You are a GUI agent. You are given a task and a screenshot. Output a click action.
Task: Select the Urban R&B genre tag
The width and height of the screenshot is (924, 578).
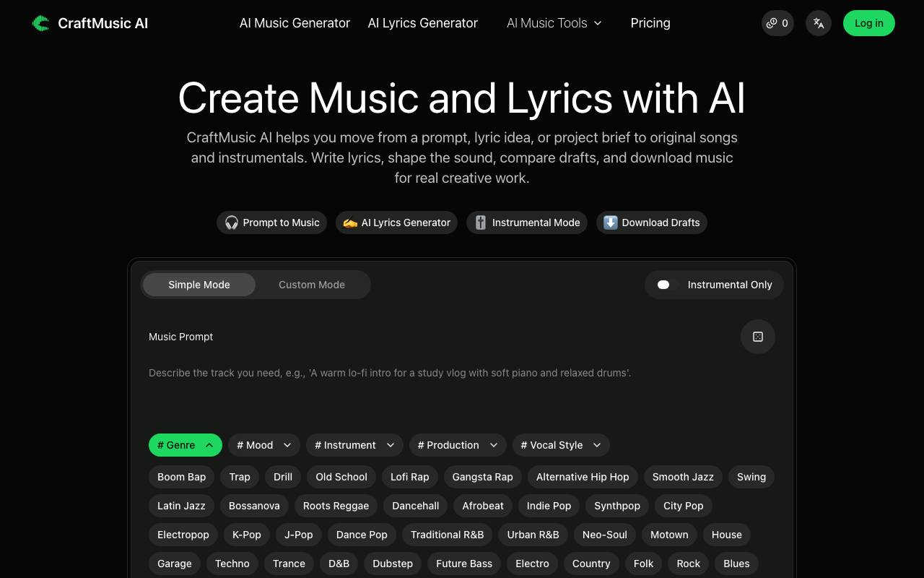533,535
